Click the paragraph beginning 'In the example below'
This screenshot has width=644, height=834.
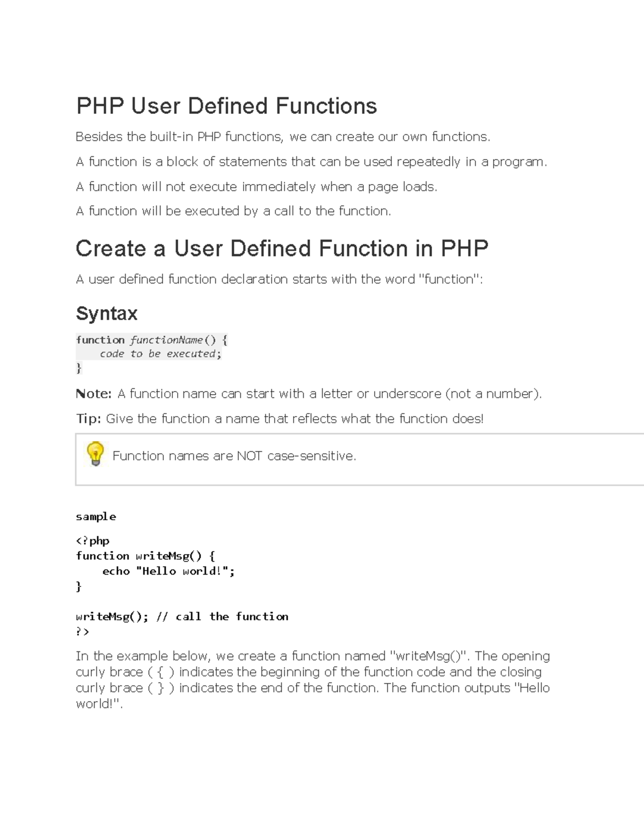pyautogui.click(x=312, y=679)
